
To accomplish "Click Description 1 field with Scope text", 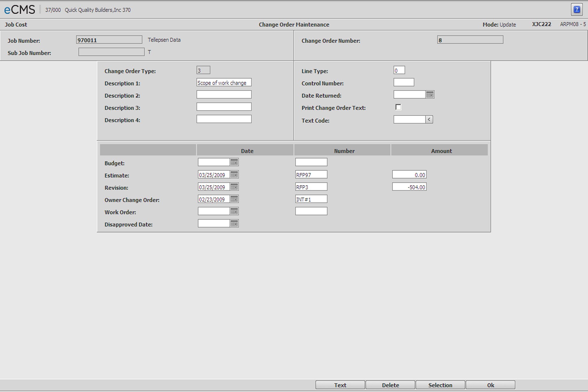I will point(224,82).
